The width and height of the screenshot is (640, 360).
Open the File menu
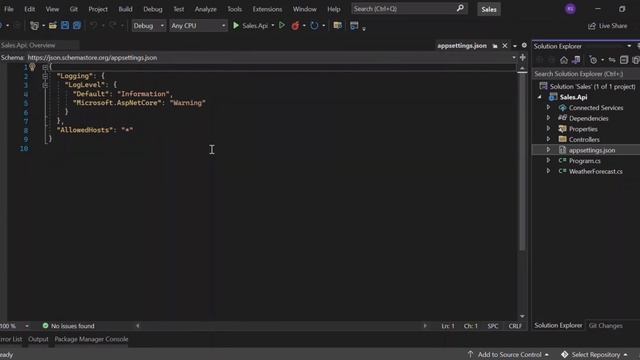pos(9,9)
